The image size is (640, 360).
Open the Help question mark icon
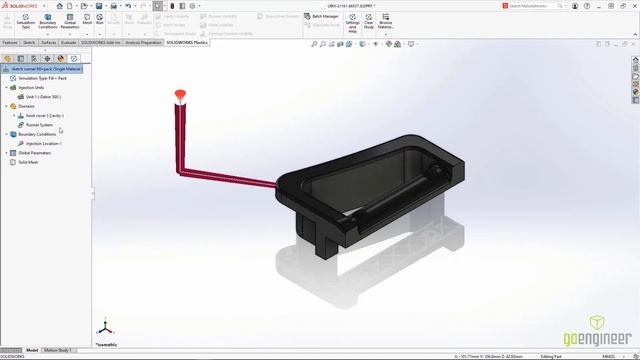pyautogui.click(x=587, y=6)
